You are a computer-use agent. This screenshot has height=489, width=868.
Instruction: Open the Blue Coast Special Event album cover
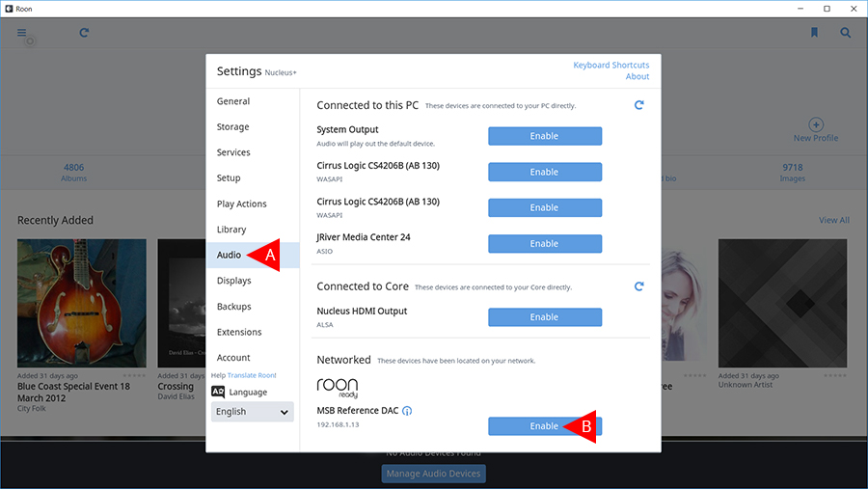[x=82, y=304]
